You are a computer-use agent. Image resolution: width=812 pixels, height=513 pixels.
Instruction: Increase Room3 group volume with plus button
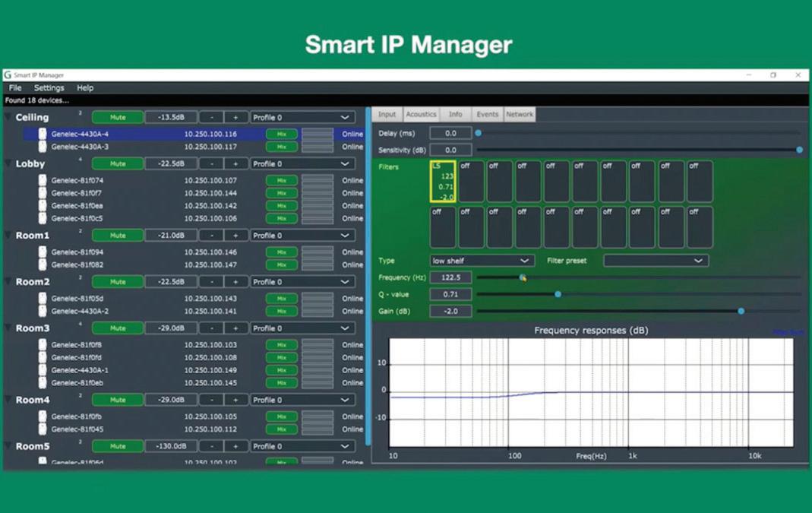tap(235, 328)
